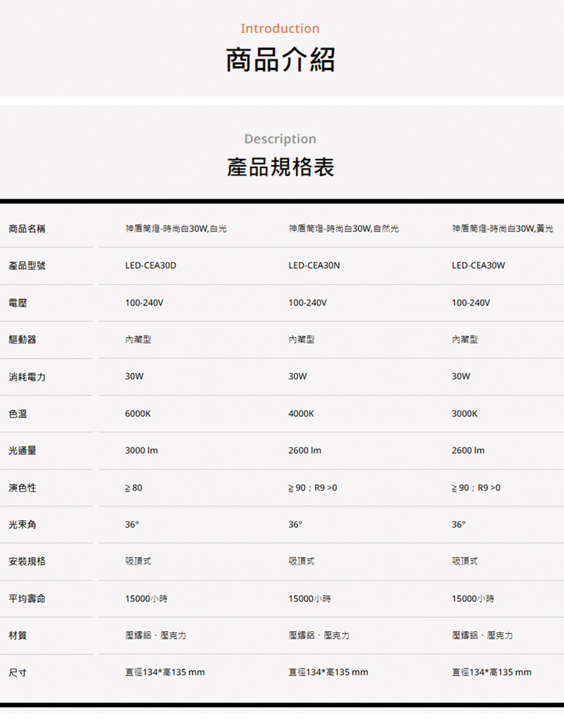
Task: Click the 驅動器 row label
Action: pyautogui.click(x=23, y=340)
